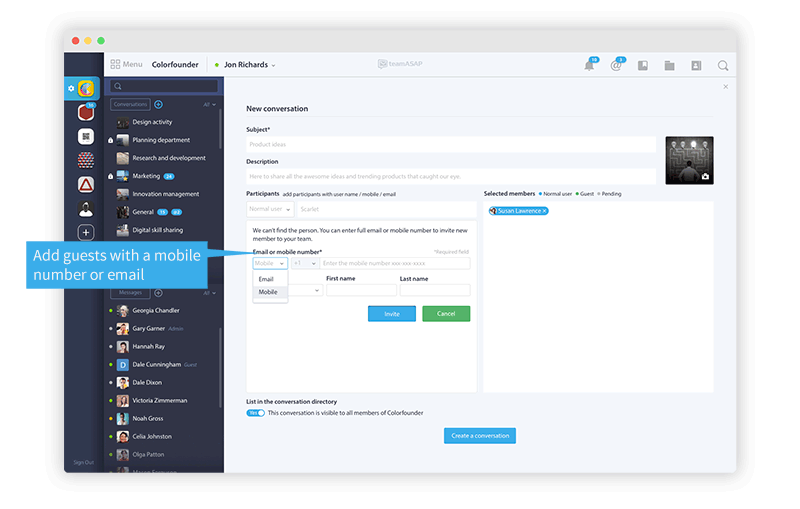Open the +1 country code dropdown
Image resolution: width=800 pixels, height=509 pixels.
(305, 263)
